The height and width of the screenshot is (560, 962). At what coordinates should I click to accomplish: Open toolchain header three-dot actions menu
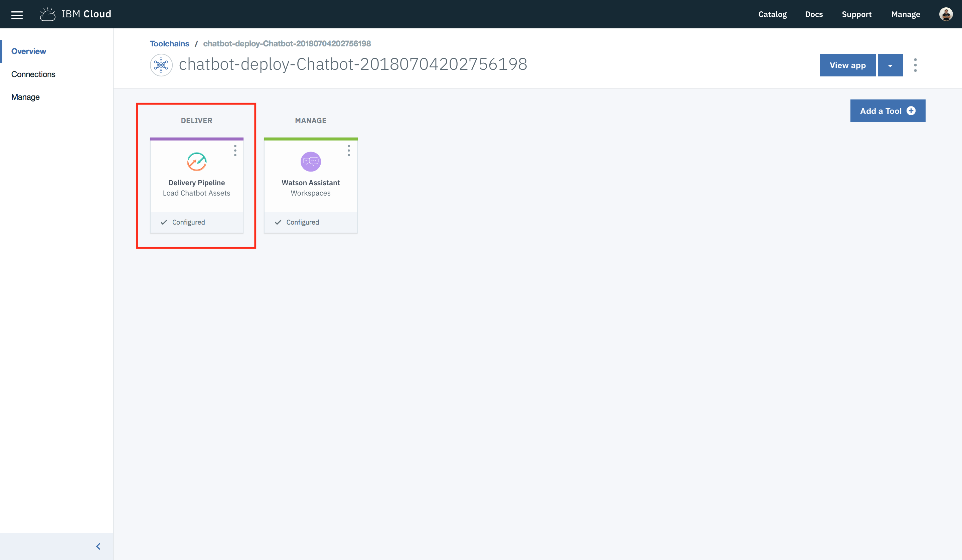915,65
